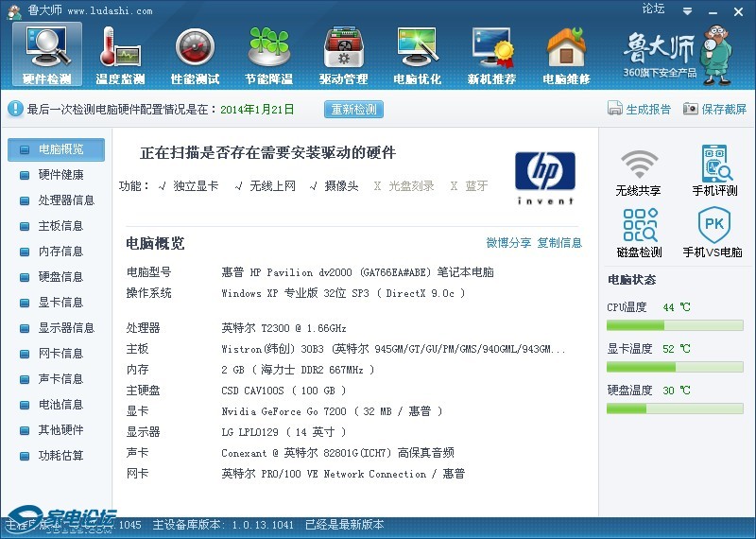Open the 驱动管理 driver management section
756x539 pixels.
(343, 56)
